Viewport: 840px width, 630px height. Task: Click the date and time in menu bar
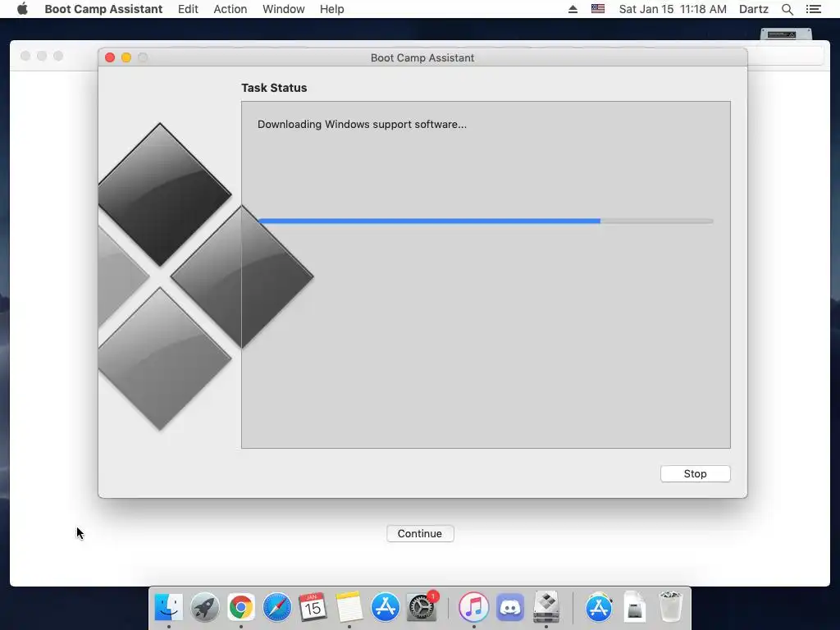pyautogui.click(x=673, y=9)
